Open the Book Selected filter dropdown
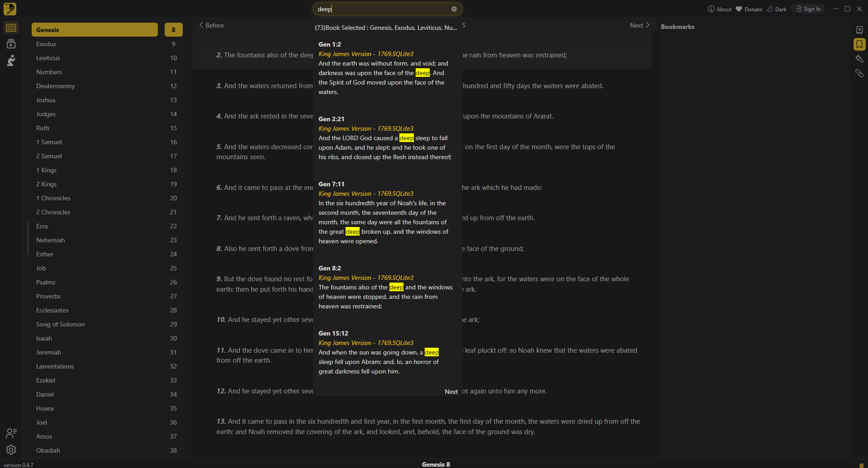868x468 pixels. (386, 28)
